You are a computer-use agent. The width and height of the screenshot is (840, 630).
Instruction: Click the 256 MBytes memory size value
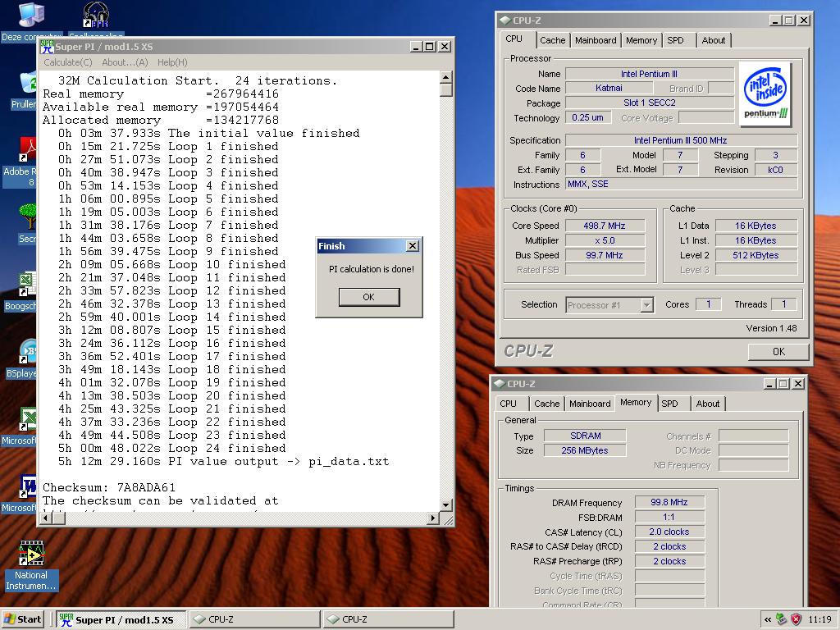coord(585,450)
